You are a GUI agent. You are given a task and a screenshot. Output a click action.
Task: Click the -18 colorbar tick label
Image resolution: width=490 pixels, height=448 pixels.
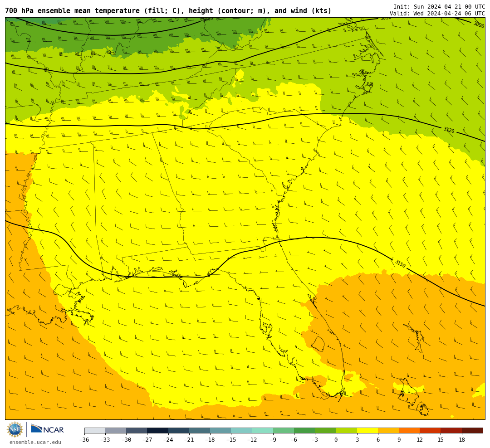[210, 440]
